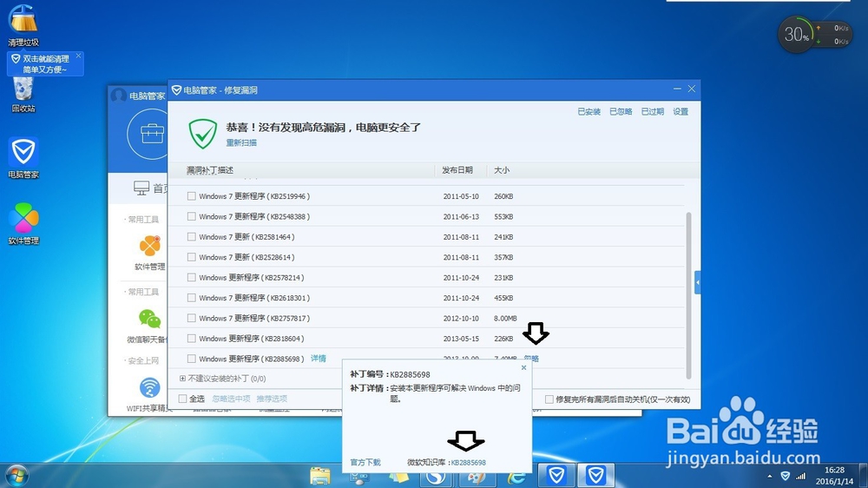Screen dimensions: 868x488
Task: Click the 电脑管家 shield tray icon
Action: 785,476
